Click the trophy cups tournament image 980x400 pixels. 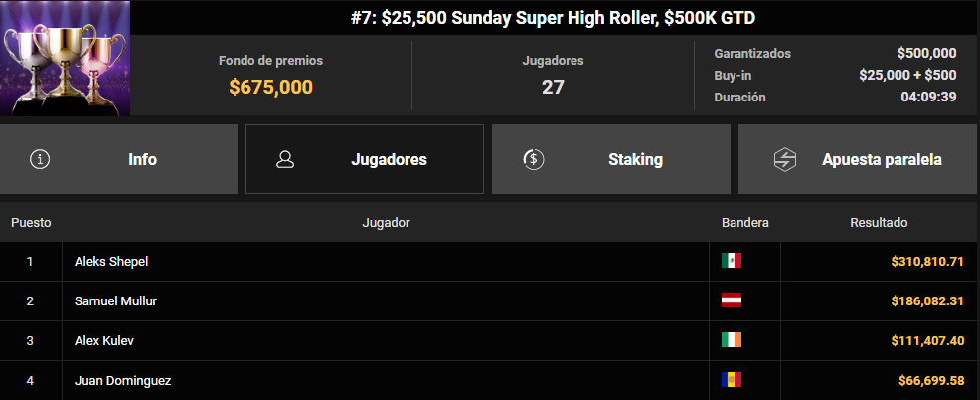(65, 59)
